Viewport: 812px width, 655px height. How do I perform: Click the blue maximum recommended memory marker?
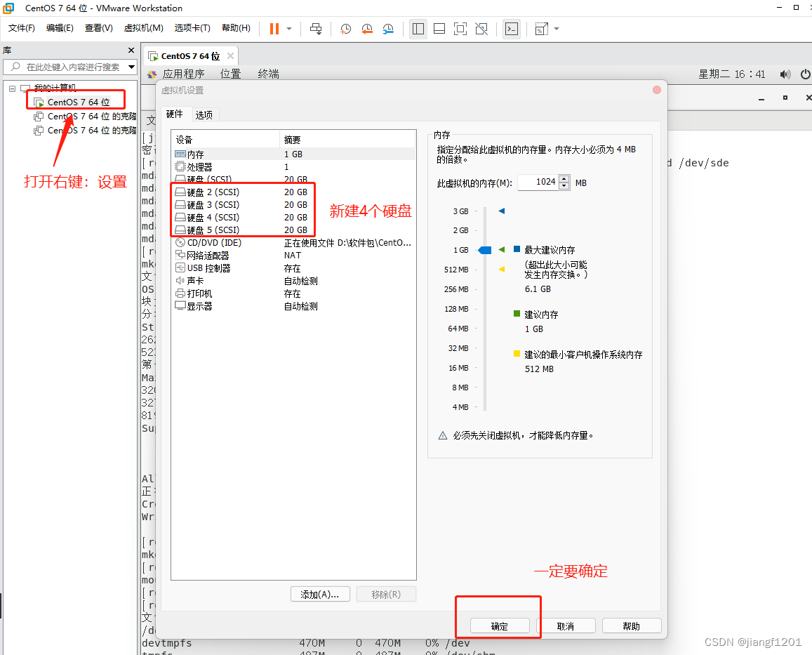[x=501, y=211]
